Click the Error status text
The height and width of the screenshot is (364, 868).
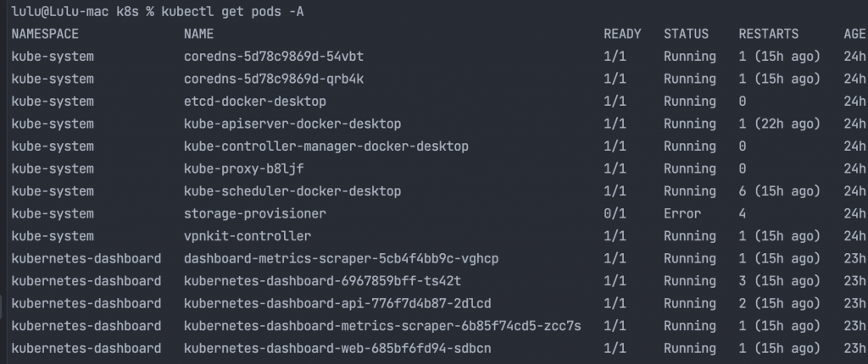682,213
